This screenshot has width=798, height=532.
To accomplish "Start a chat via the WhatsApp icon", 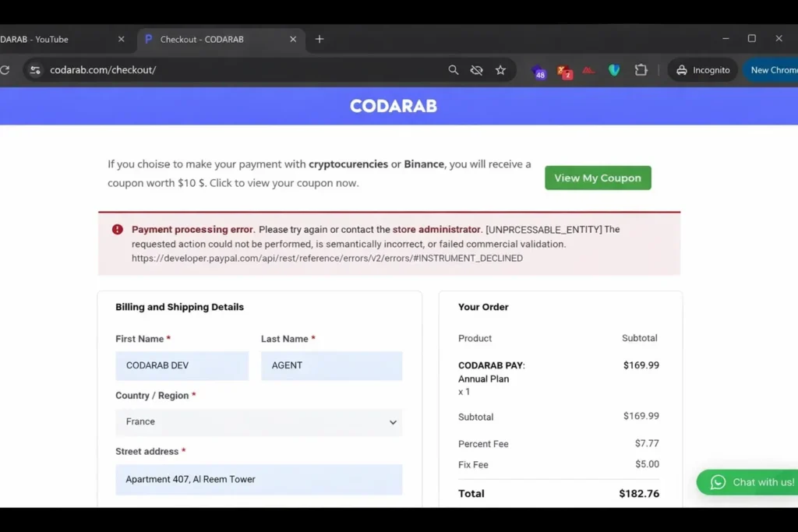I will [x=716, y=482].
